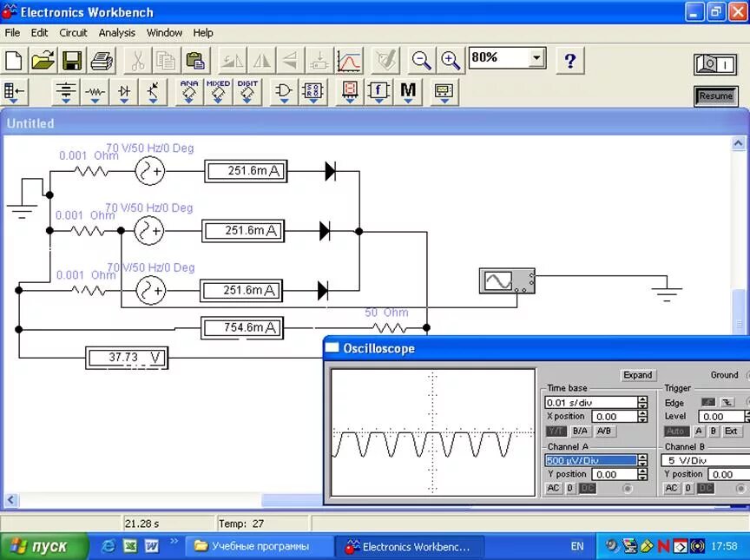Open the Basic components parts bin
Viewport: 750px width, 560px height.
[95, 92]
